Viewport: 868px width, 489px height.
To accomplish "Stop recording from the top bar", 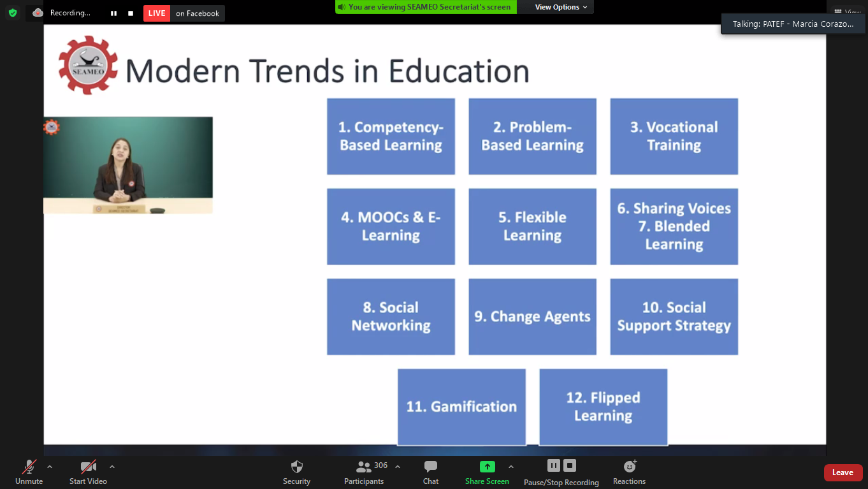I will click(131, 13).
